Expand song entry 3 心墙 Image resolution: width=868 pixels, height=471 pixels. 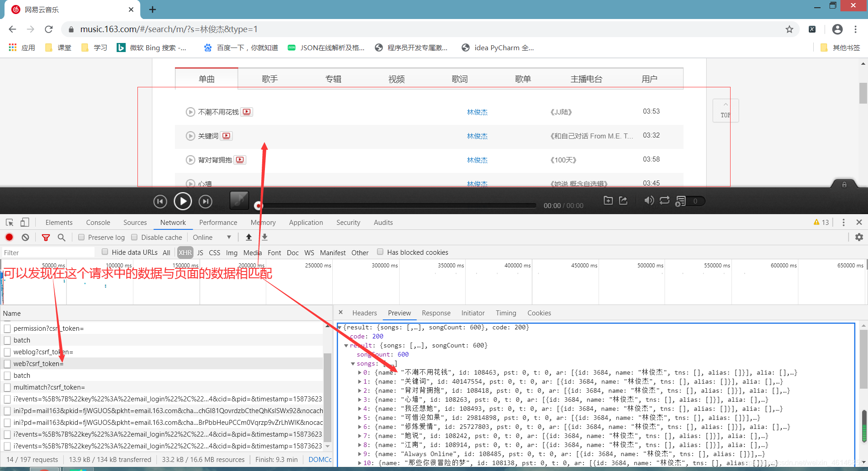[360, 400]
